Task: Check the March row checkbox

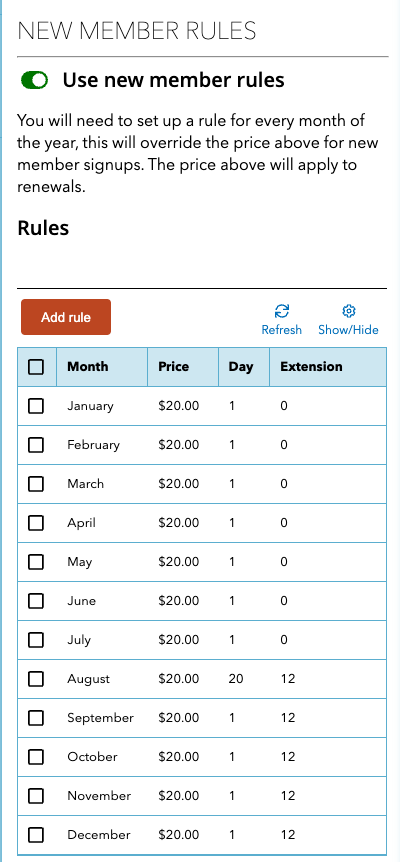Action: [36, 484]
